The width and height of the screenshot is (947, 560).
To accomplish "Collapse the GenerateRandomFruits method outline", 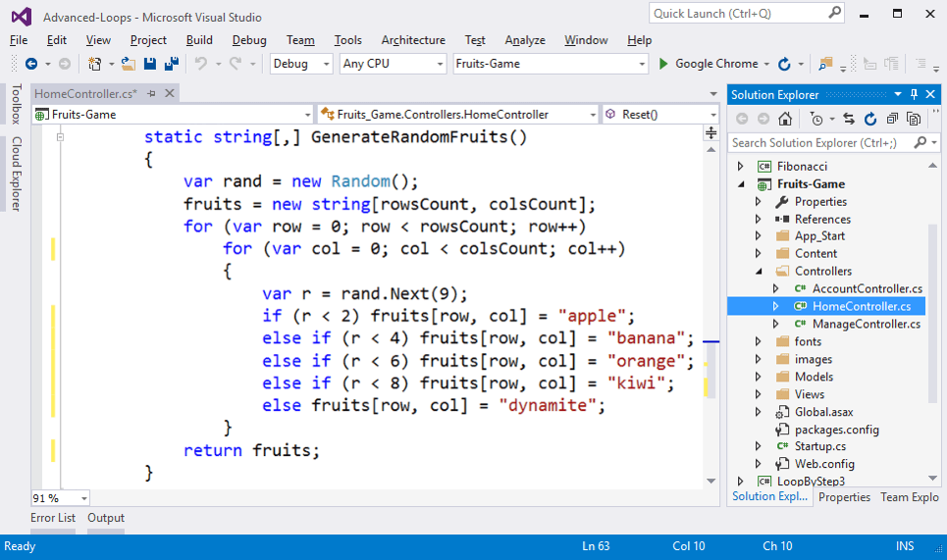I will click(60, 137).
